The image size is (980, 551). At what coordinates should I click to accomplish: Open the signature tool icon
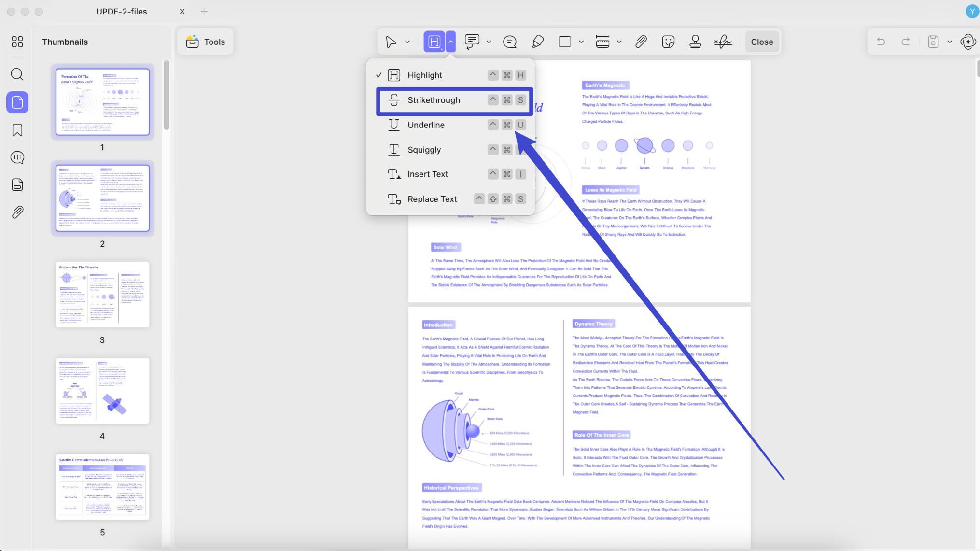pos(723,42)
